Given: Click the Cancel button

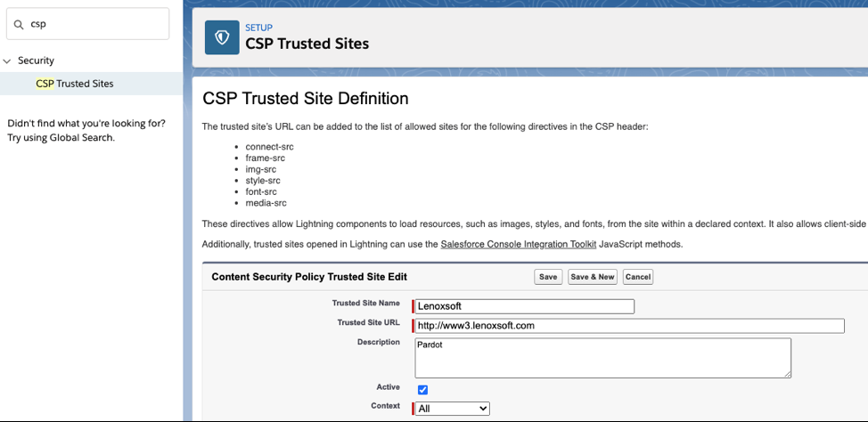Looking at the screenshot, I should pyautogui.click(x=638, y=277).
